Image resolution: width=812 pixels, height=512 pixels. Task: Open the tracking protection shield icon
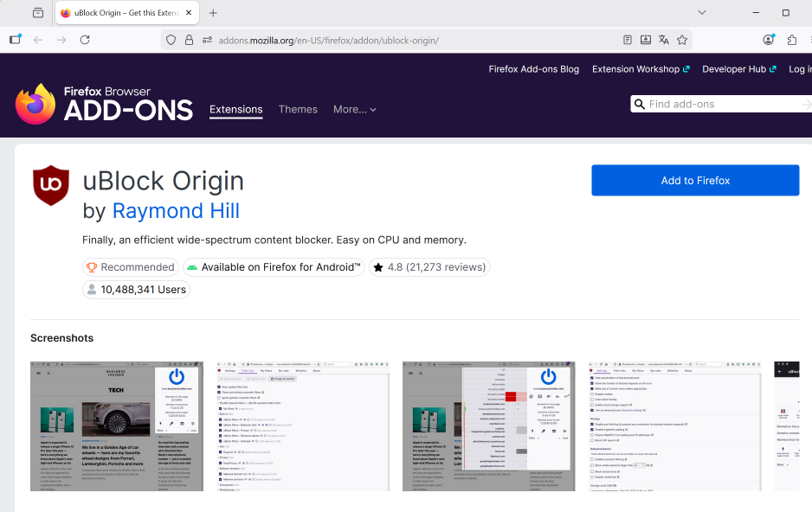[171, 40]
